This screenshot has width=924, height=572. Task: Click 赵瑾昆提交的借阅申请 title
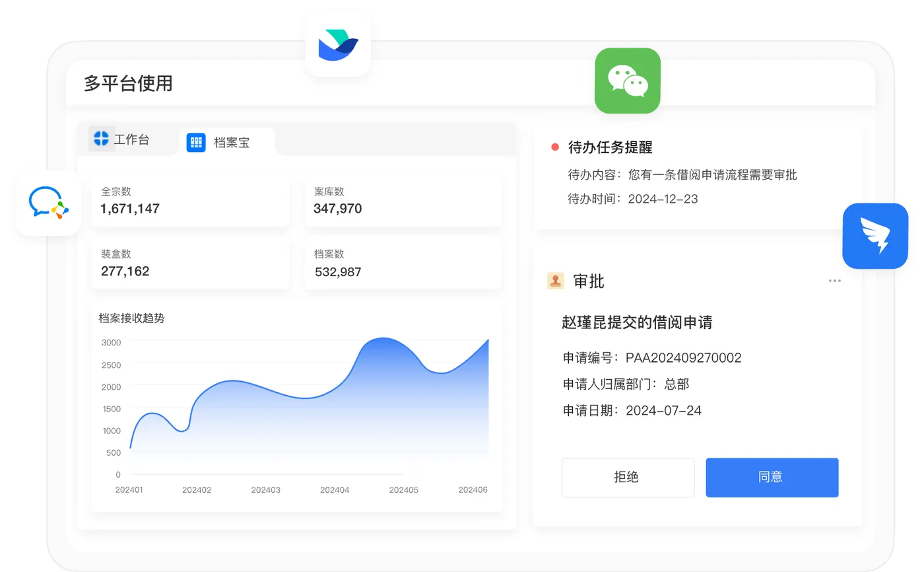pyautogui.click(x=637, y=322)
